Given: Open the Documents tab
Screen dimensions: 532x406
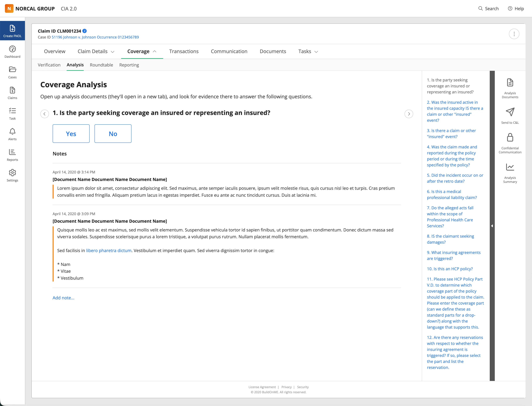Looking at the screenshot, I should pyautogui.click(x=273, y=51).
